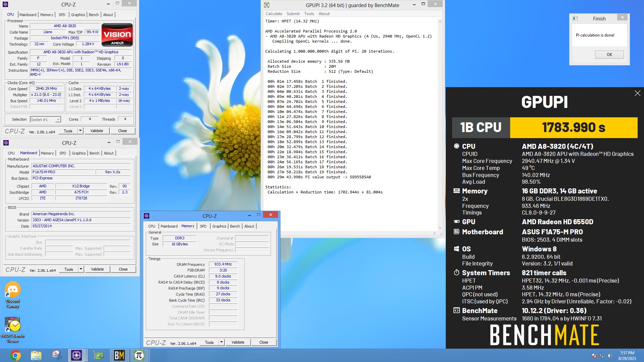Open the Socket #1 selection dropdown

pyautogui.click(x=45, y=119)
